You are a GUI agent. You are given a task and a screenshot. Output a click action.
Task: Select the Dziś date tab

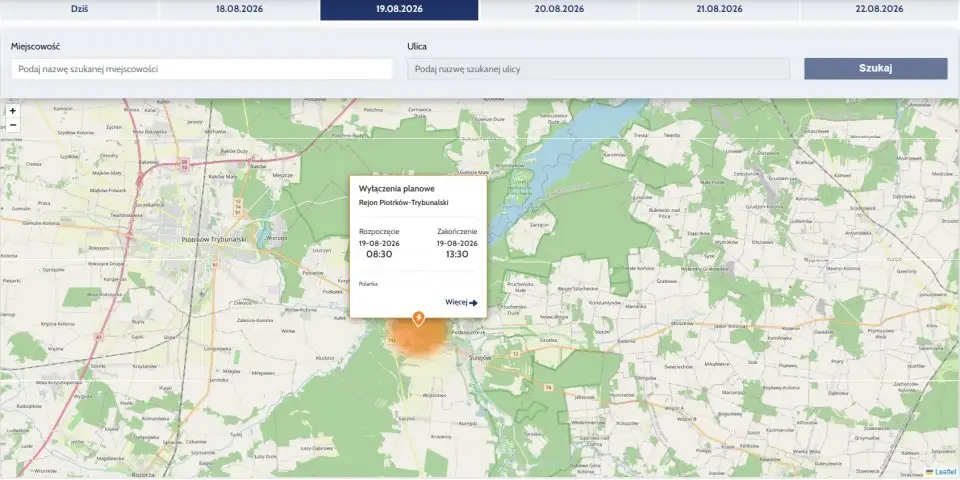click(80, 9)
